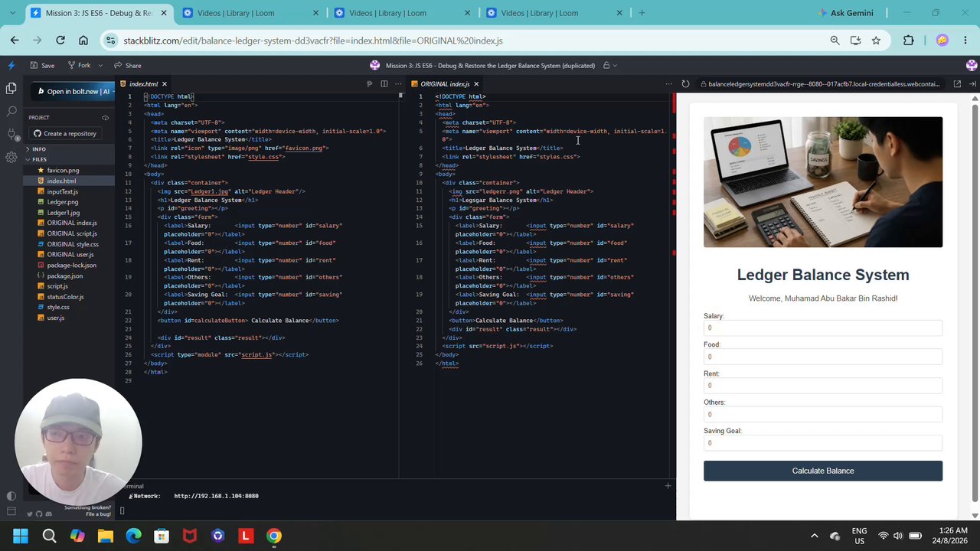Toggle the color theme half-circle icon
Image resolution: width=980 pixels, height=551 pixels.
coord(11,496)
